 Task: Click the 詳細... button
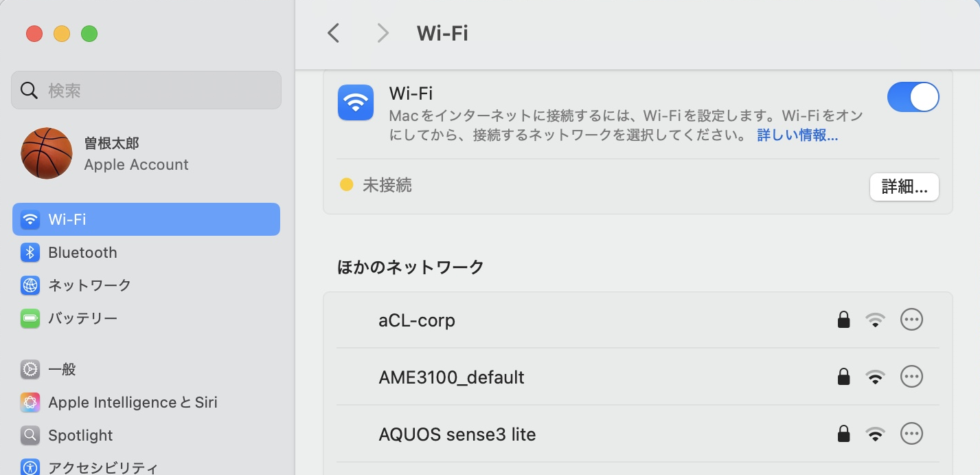[904, 186]
